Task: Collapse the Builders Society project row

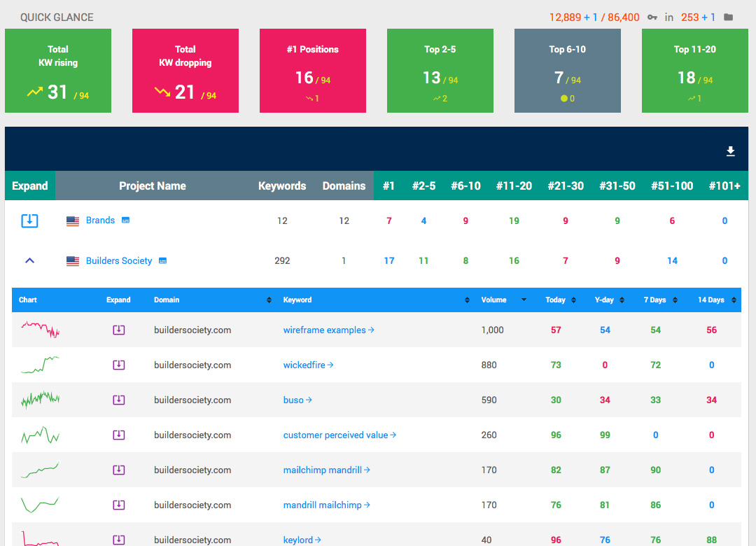Action: (29, 260)
